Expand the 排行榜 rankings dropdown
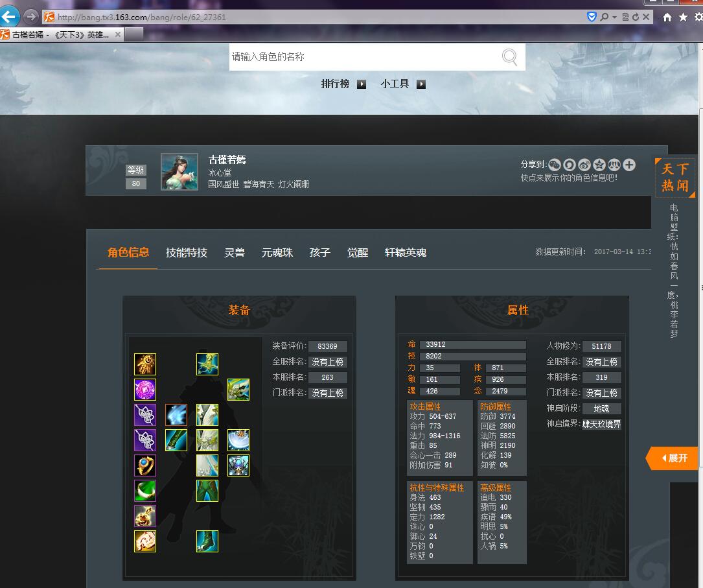703x588 pixels. click(362, 84)
